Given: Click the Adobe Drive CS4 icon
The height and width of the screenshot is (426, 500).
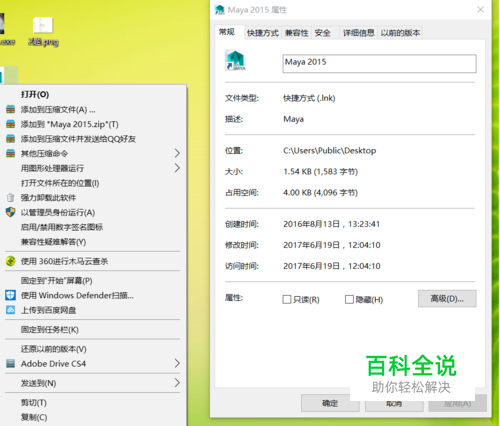Looking at the screenshot, I should coord(11,363).
